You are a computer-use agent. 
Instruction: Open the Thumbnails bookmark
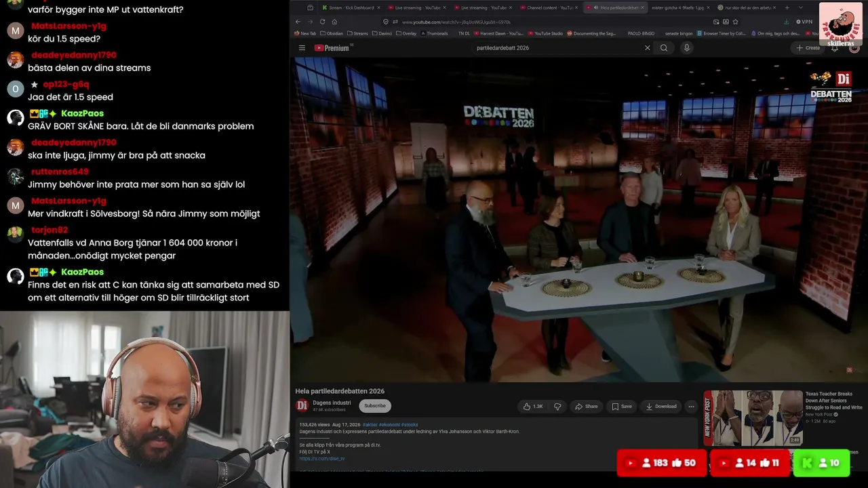(434, 33)
